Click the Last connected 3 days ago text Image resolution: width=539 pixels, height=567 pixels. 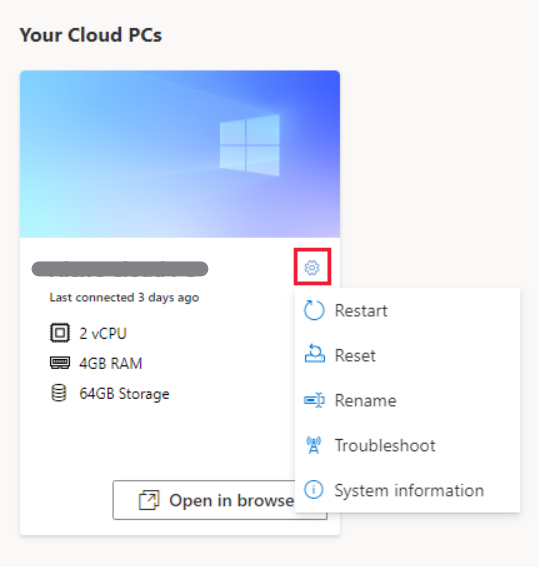(124, 297)
